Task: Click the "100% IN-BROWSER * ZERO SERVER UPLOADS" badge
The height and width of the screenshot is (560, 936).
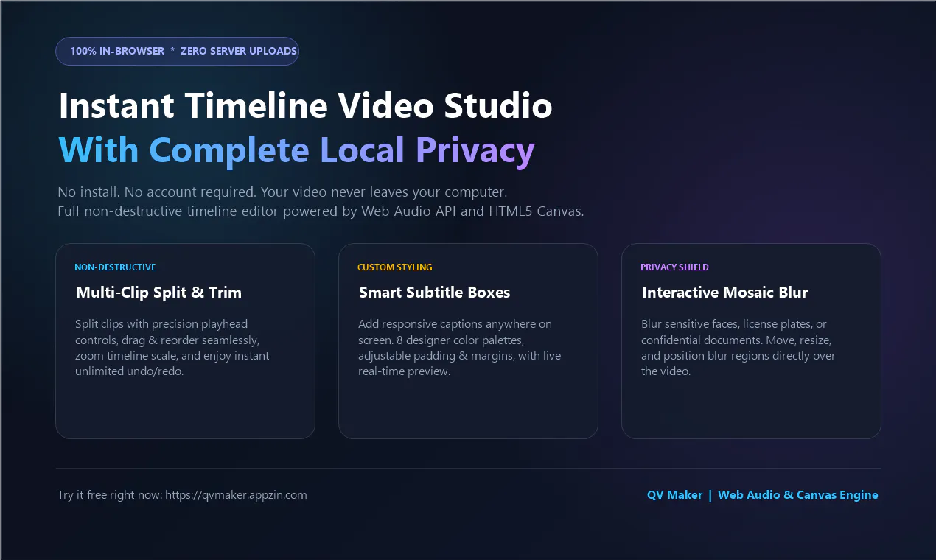Action: click(x=178, y=52)
